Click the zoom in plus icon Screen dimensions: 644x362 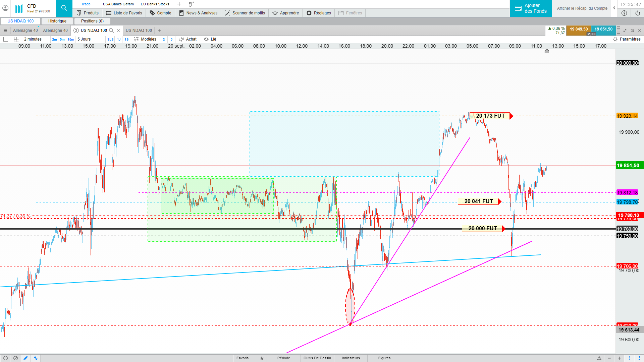coord(619,358)
